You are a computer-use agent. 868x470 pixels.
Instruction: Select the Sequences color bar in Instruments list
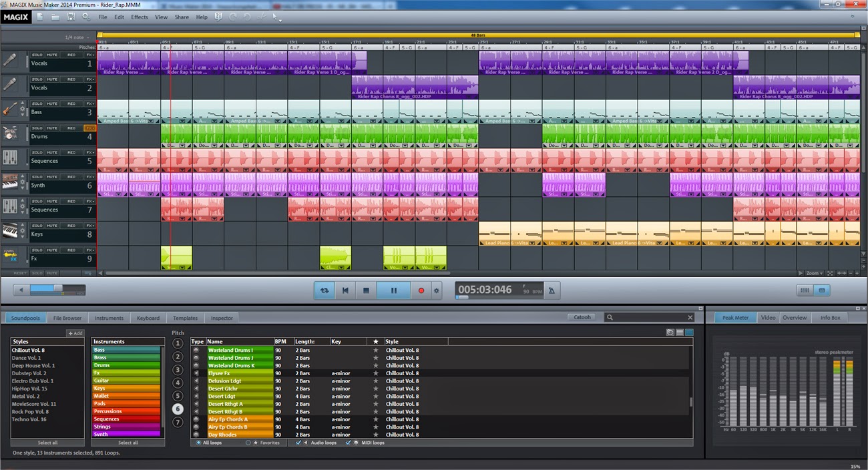click(x=126, y=419)
